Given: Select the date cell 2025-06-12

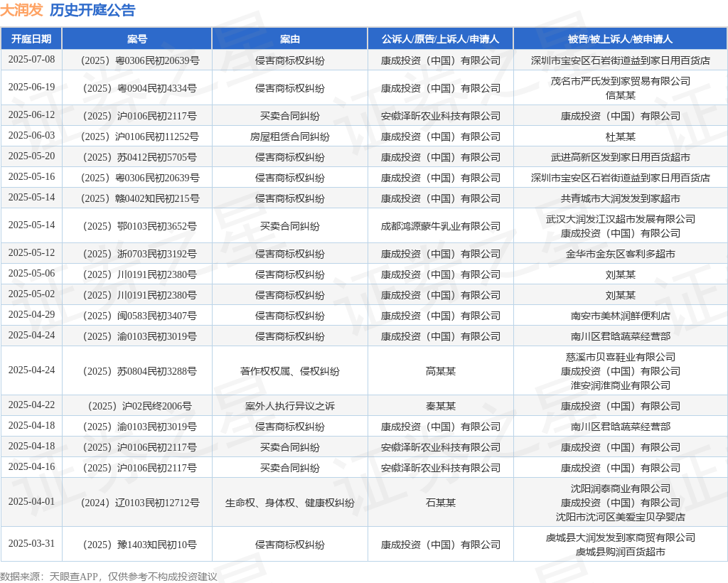Looking at the screenshot, I should (x=31, y=115).
